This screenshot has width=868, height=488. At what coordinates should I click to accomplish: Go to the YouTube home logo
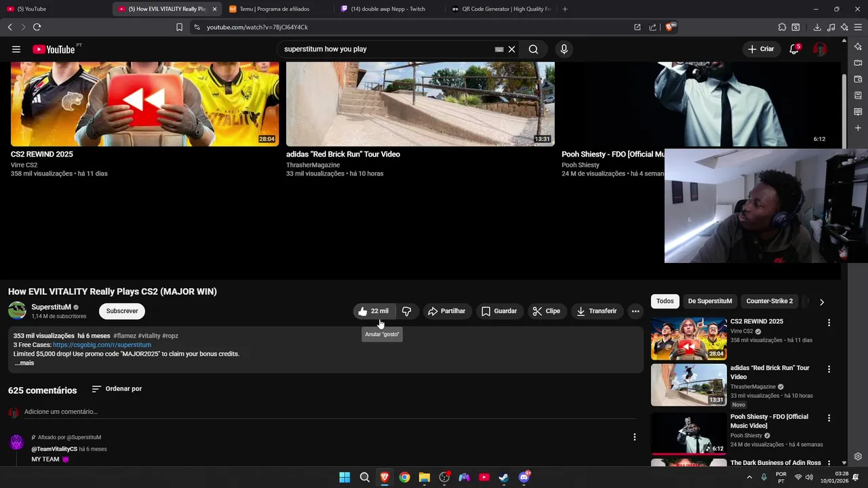[x=54, y=49]
